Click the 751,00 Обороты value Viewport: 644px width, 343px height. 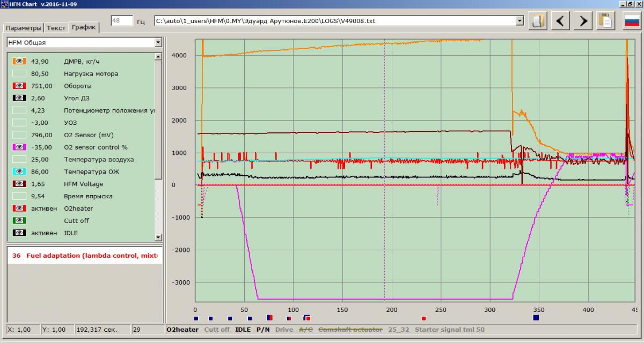point(42,86)
